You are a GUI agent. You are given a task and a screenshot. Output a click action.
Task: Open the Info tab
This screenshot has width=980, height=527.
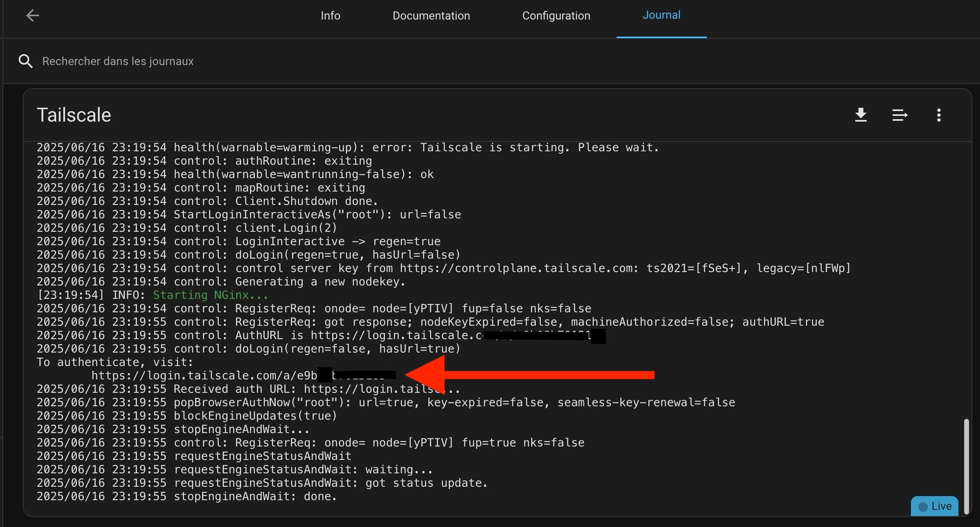click(x=330, y=16)
